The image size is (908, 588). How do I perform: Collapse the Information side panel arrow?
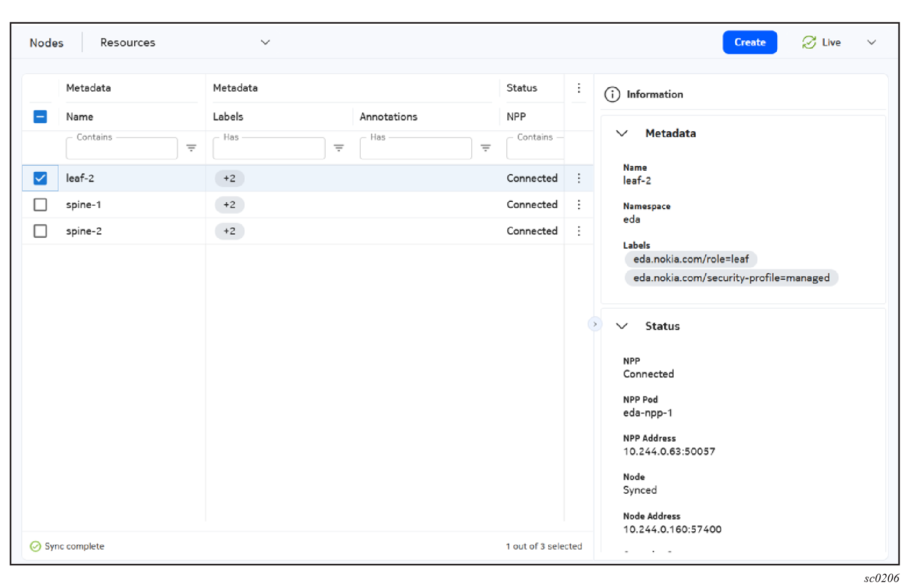pyautogui.click(x=595, y=324)
